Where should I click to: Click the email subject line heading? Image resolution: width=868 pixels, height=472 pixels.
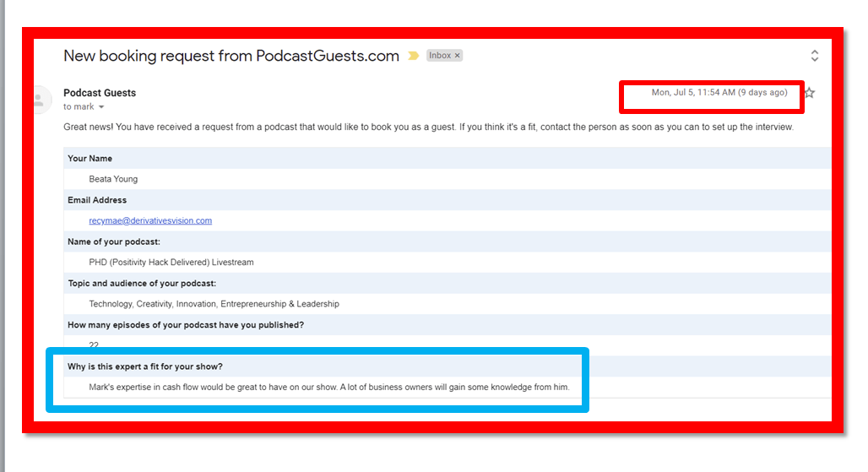tap(231, 57)
